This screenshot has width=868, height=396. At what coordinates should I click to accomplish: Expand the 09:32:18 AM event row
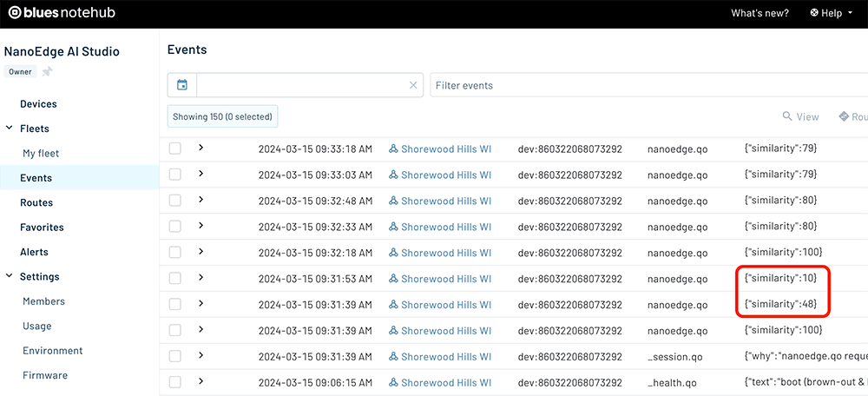click(201, 252)
